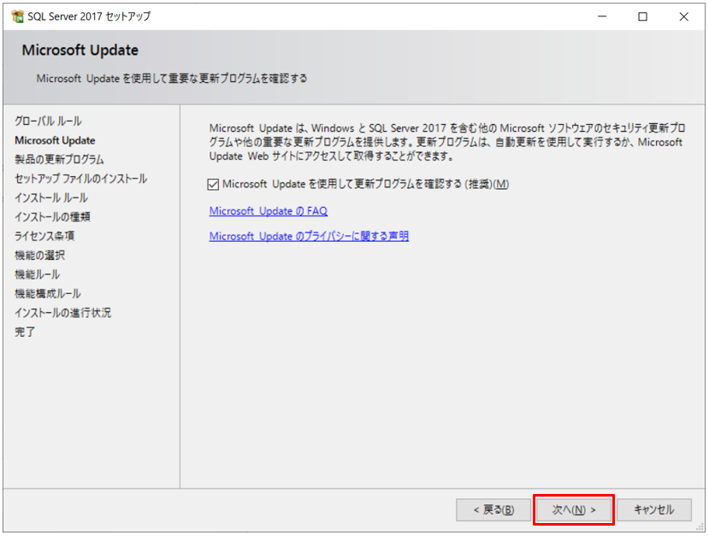Open Microsoft Update のプライバシーに関する声明 link
Viewport: 708px width, 536px height.
click(x=309, y=236)
